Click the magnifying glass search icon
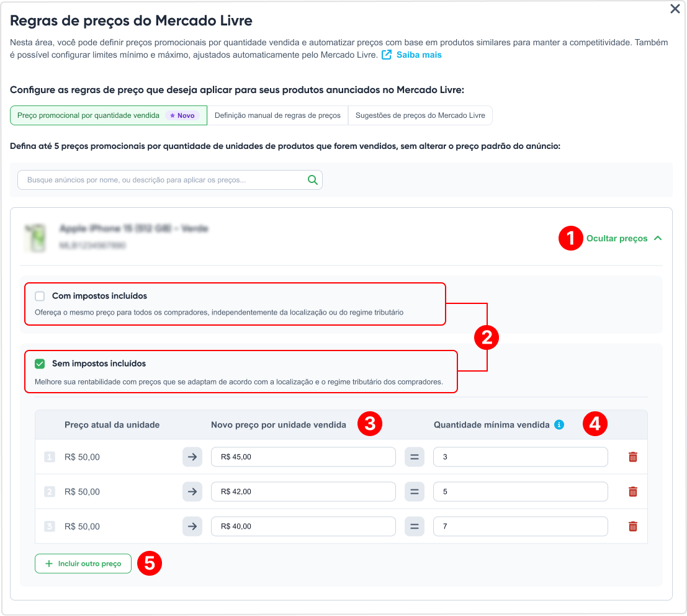Screen dimensions: 687x616 [312, 180]
